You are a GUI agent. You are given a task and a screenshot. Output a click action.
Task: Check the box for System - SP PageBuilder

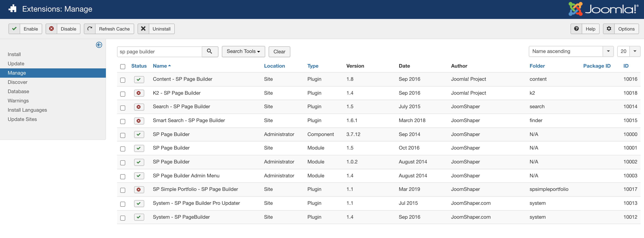123,218
